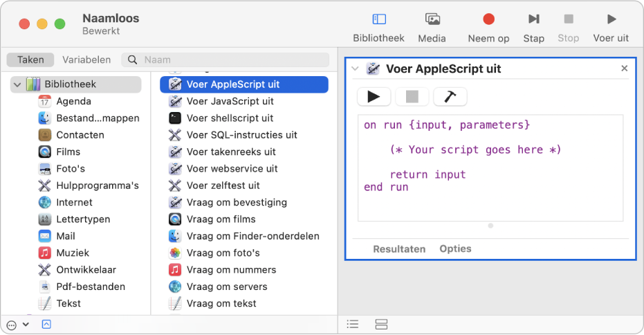The image size is (644, 335).
Task: Remove the Voer AppleScript uit action
Action: click(624, 69)
